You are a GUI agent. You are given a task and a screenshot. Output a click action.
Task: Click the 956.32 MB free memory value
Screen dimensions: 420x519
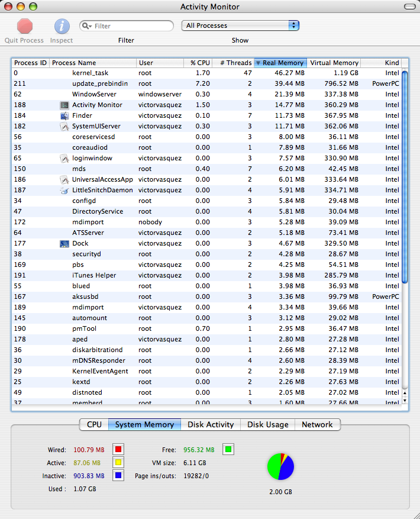[199, 450]
